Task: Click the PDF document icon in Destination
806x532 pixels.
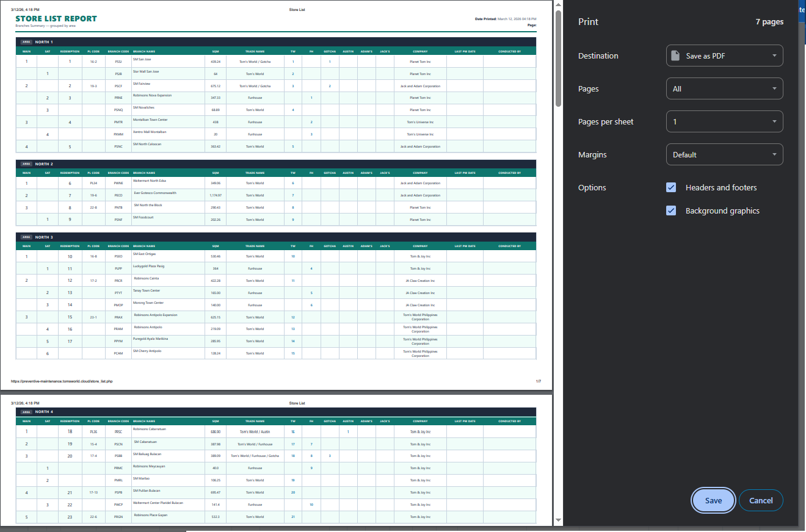Action: tap(675, 56)
